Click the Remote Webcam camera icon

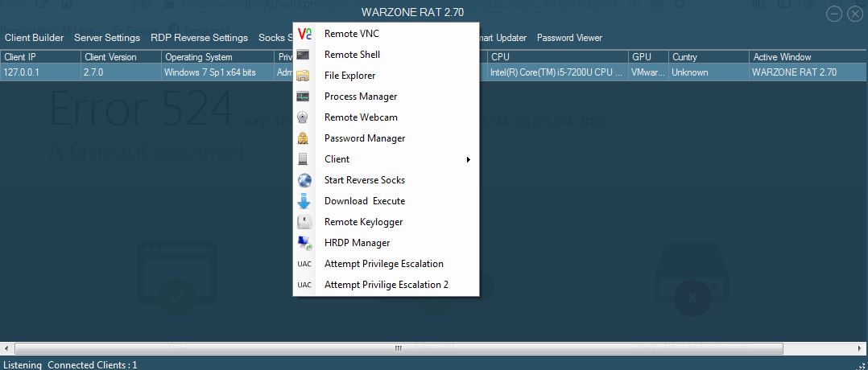pyautogui.click(x=303, y=117)
